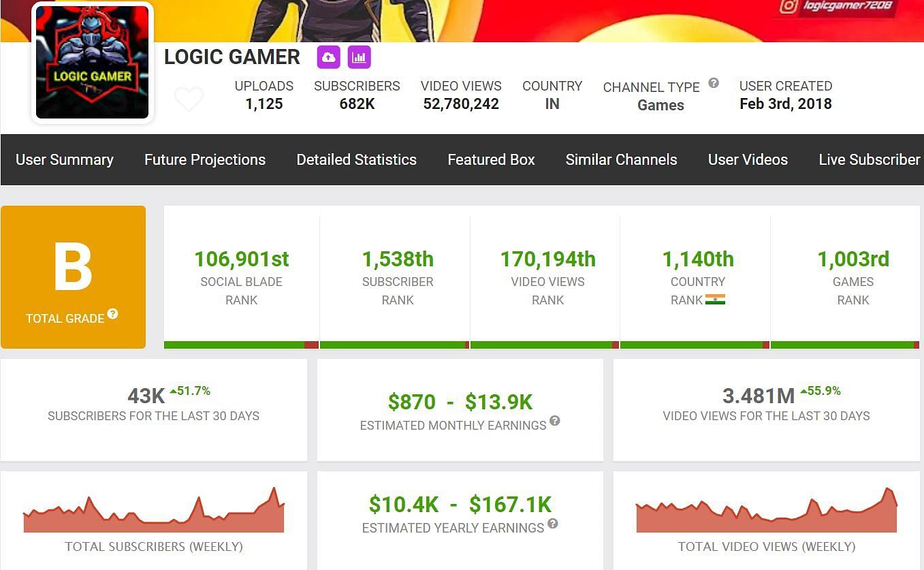The height and width of the screenshot is (570, 924).
Task: Click the IN country code
Action: coord(552,104)
